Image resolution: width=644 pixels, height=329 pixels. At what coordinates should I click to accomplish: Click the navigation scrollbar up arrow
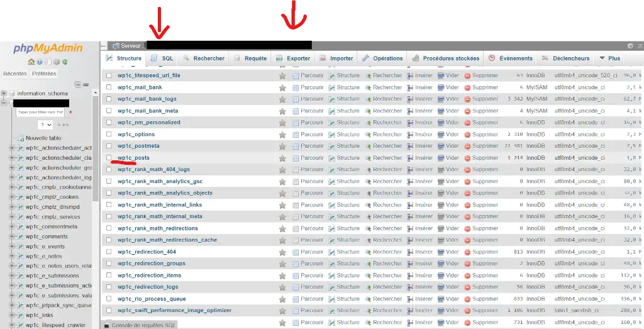[96, 93]
